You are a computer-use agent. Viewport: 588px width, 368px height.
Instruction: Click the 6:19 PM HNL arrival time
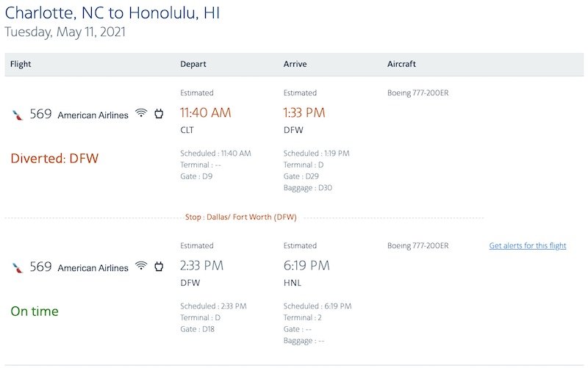coord(306,266)
